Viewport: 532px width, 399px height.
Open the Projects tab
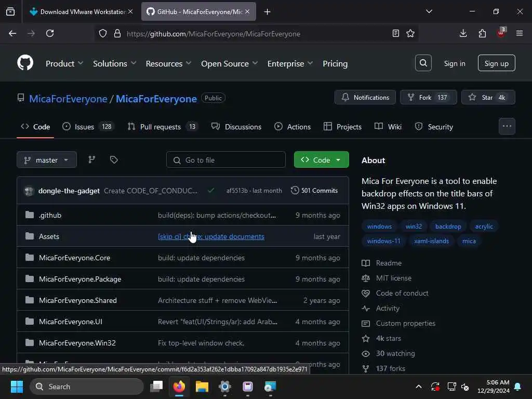coord(343,127)
